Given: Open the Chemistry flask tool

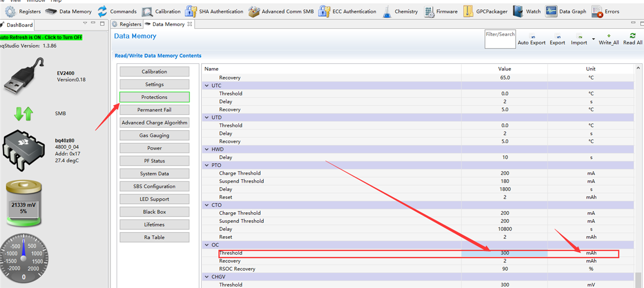Looking at the screenshot, I should click(386, 11).
